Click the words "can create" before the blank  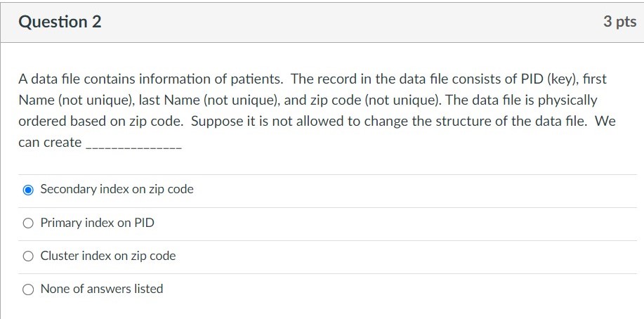[x=50, y=143]
